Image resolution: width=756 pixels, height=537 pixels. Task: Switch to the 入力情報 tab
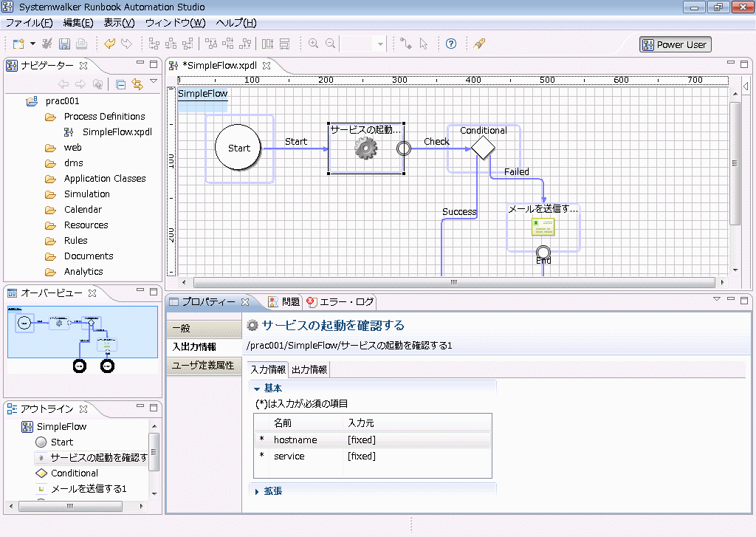click(x=268, y=369)
